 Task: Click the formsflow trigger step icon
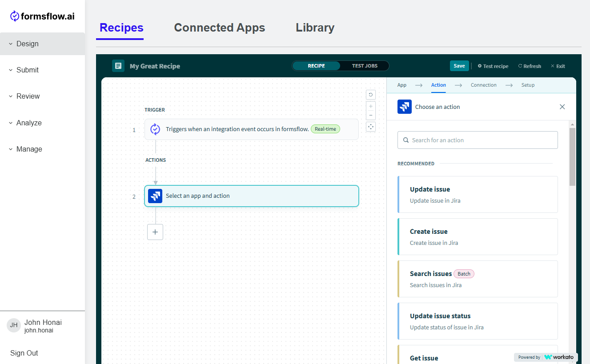coord(155,129)
